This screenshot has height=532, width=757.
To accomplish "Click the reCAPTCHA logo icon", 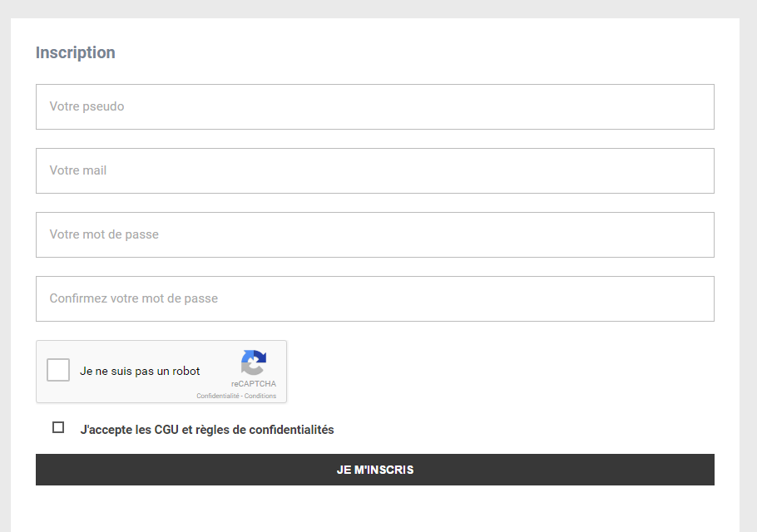I will click(x=254, y=363).
